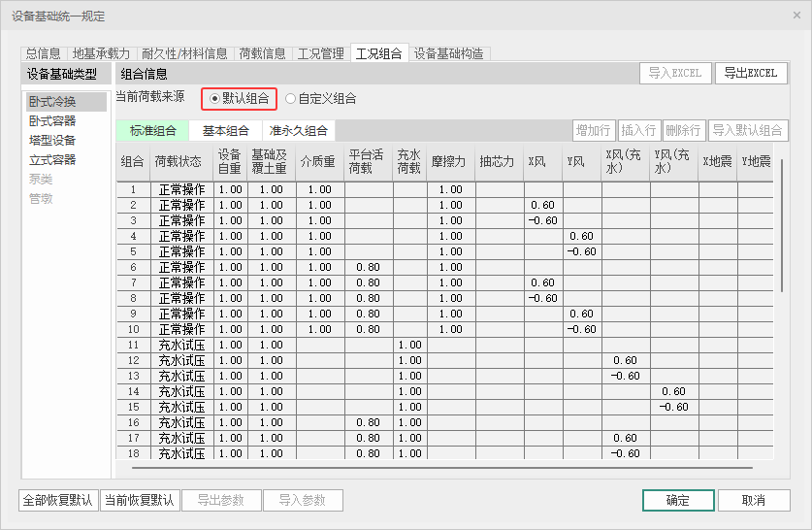
Task: Click the 插入行 button
Action: [638, 130]
